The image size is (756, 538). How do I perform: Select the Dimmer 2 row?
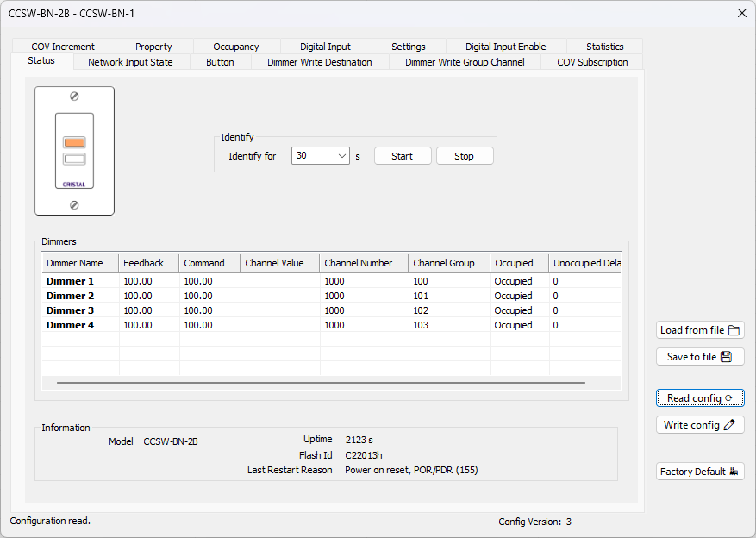click(331, 296)
